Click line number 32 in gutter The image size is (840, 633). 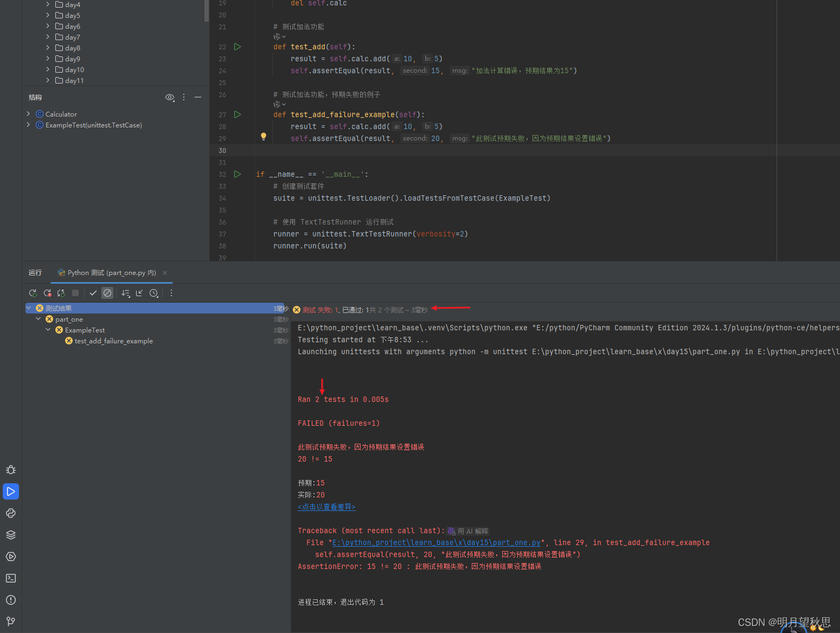coord(222,175)
